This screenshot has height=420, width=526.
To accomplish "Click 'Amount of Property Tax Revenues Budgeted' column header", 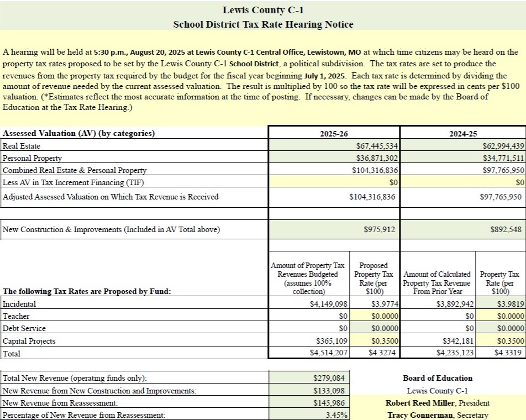I will click(x=308, y=279).
